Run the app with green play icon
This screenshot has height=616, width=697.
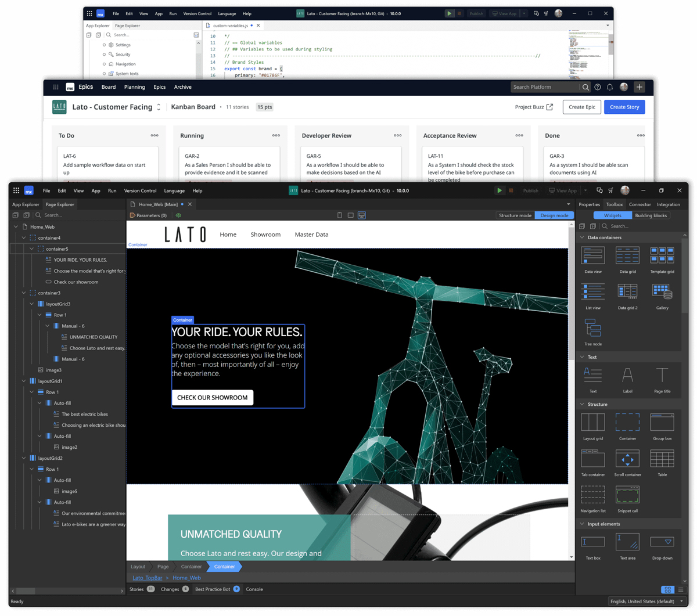coord(499,190)
